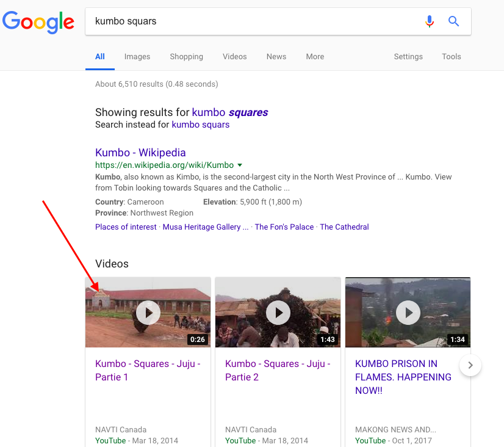The height and width of the screenshot is (447, 504).
Task: Play the Kumbo prison in flames video
Action: point(408,313)
